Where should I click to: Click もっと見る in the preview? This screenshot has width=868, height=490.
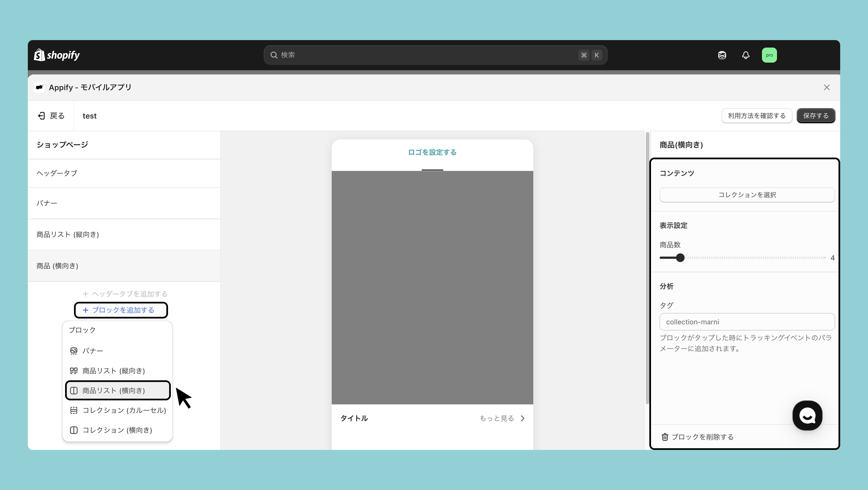coord(497,418)
